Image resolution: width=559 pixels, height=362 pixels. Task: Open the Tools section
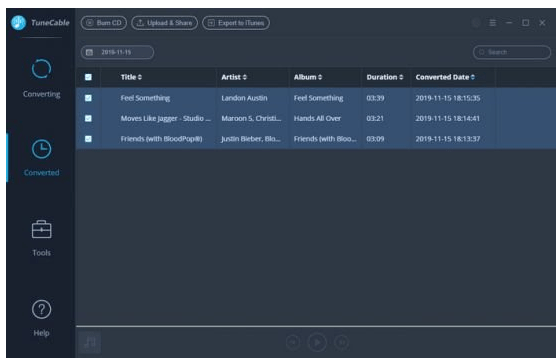click(x=41, y=238)
